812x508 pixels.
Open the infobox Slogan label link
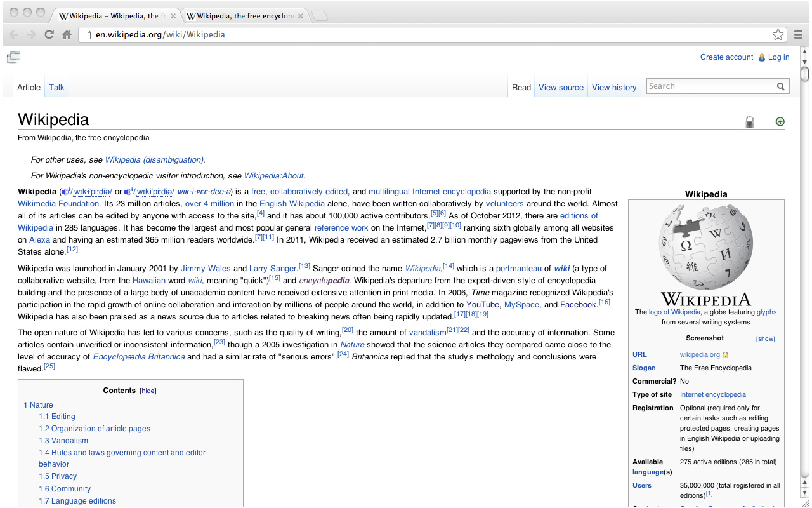644,368
